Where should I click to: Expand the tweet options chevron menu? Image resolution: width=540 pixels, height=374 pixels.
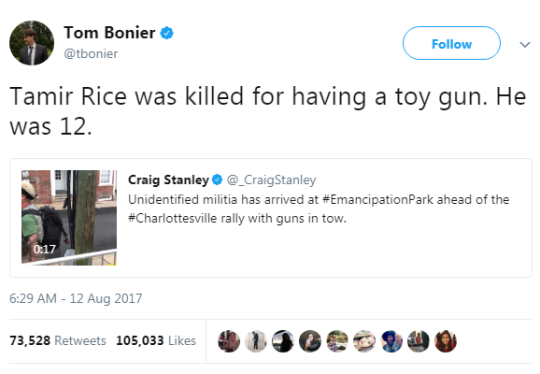coord(525,44)
